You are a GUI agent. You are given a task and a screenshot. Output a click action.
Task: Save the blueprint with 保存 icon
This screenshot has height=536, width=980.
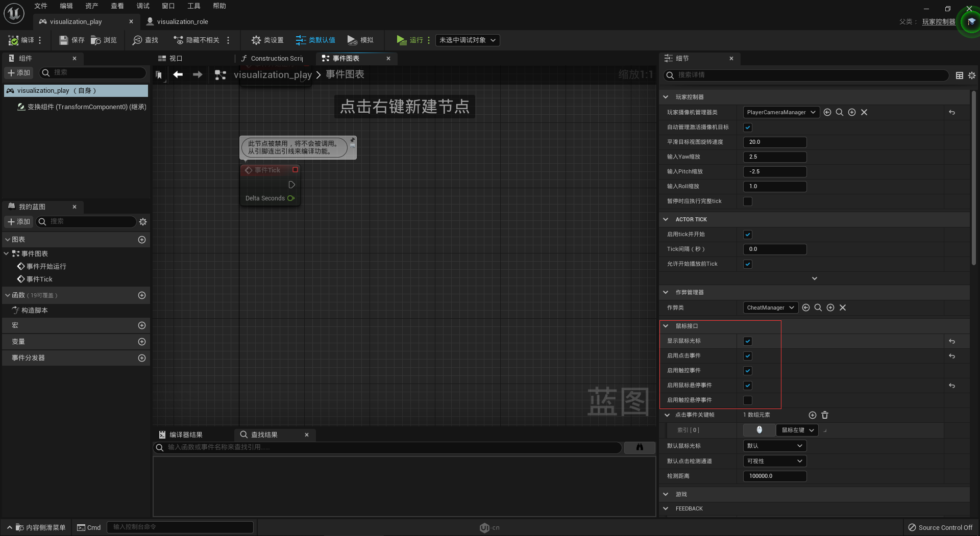point(64,40)
